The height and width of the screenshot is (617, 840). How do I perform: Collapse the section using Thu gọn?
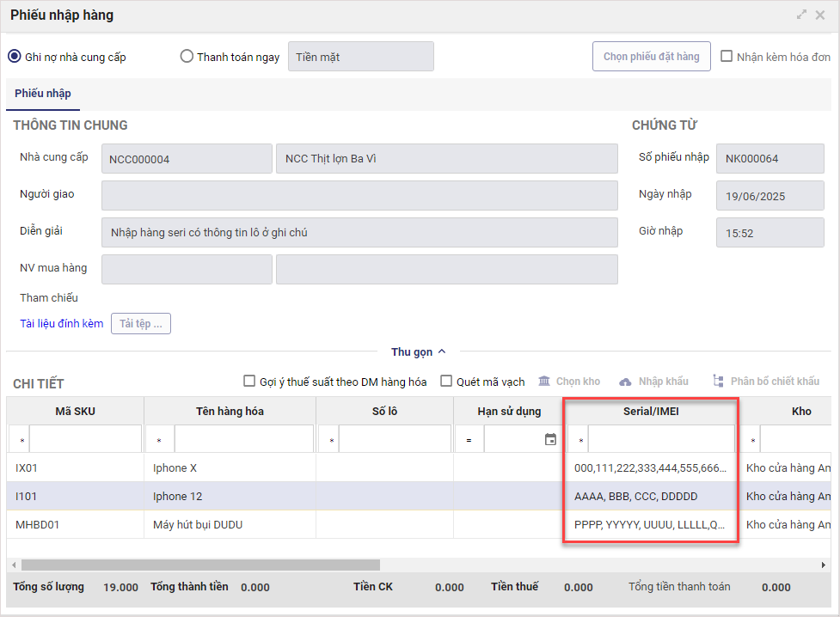click(419, 351)
